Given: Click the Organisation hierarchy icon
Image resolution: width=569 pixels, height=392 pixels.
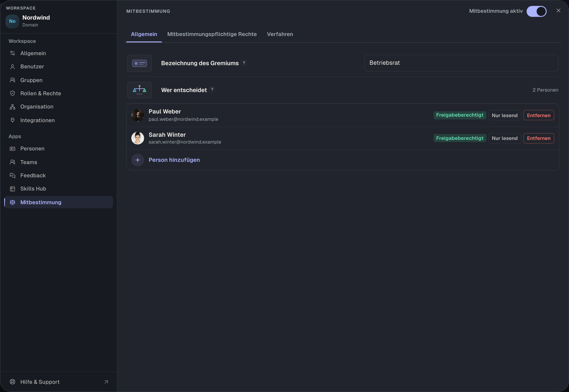Looking at the screenshot, I should tap(13, 107).
